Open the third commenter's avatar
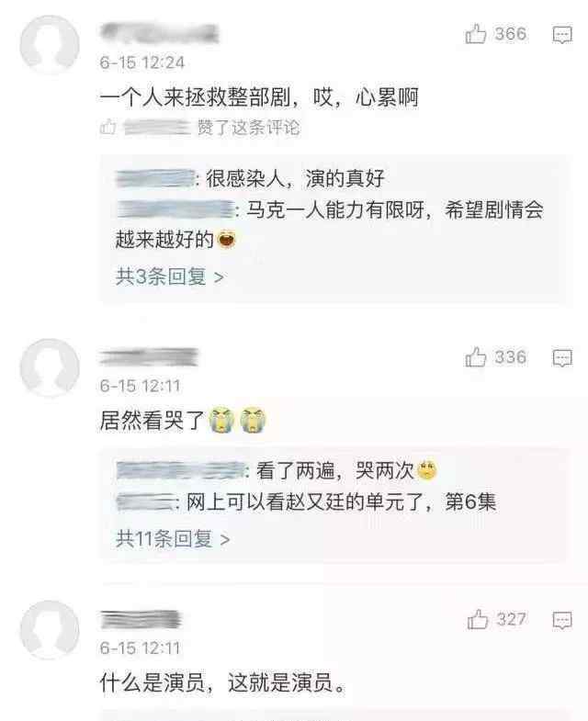588x721 pixels. pyautogui.click(x=50, y=630)
